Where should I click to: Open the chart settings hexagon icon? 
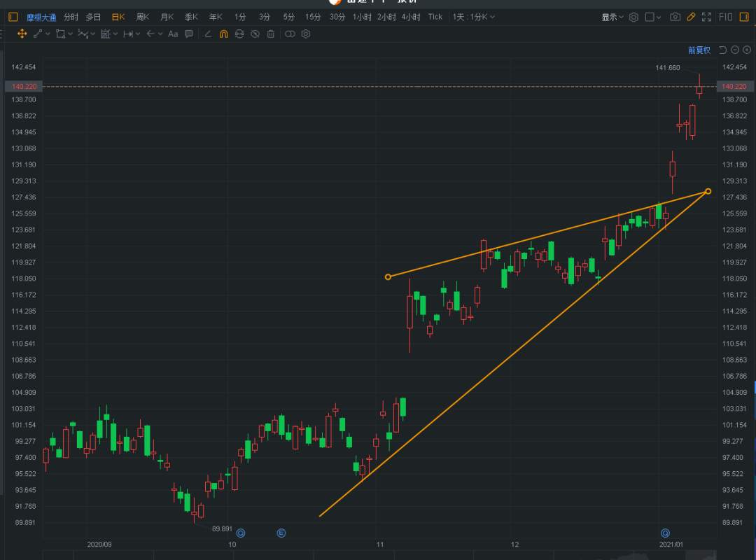633,17
